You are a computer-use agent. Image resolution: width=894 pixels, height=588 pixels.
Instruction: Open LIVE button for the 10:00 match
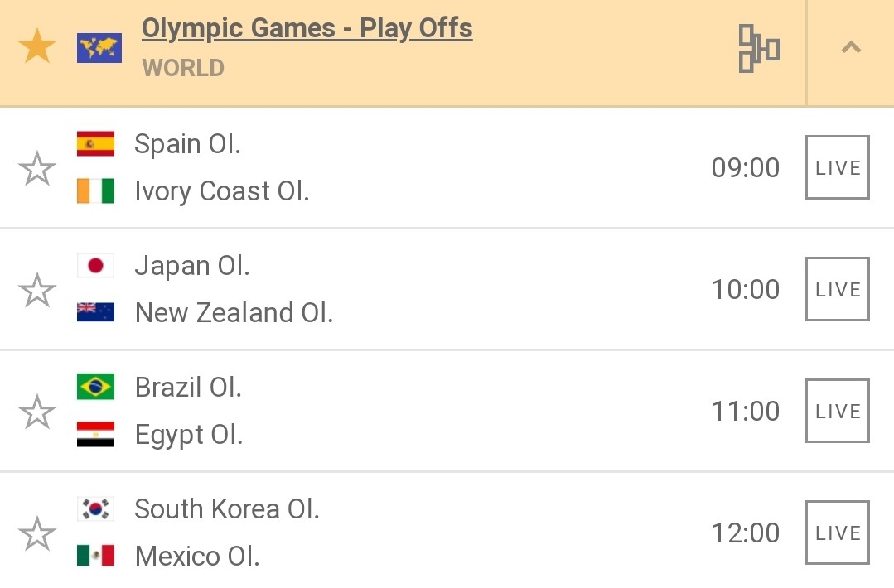[x=838, y=289]
